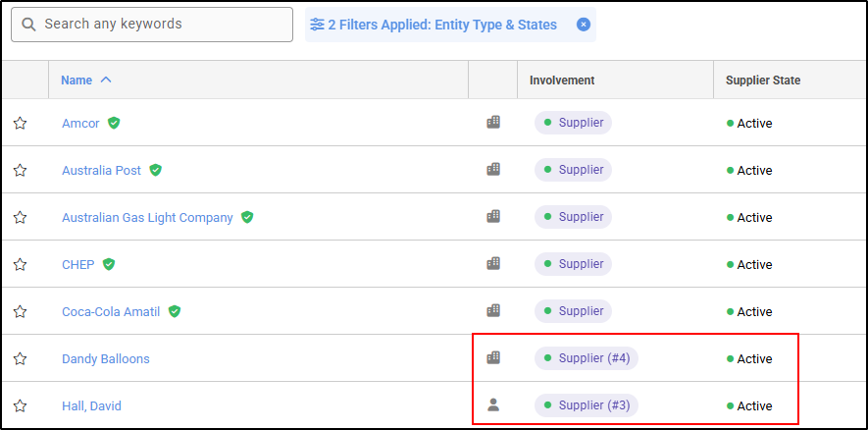868x430 pixels.
Task: Open the 2 Filters Applied filter panel
Action: click(440, 25)
